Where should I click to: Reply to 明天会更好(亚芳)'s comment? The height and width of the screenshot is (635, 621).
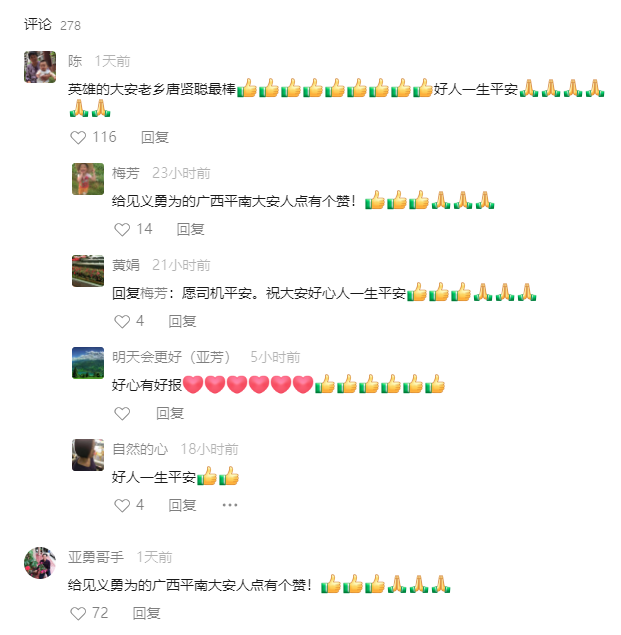click(x=170, y=413)
